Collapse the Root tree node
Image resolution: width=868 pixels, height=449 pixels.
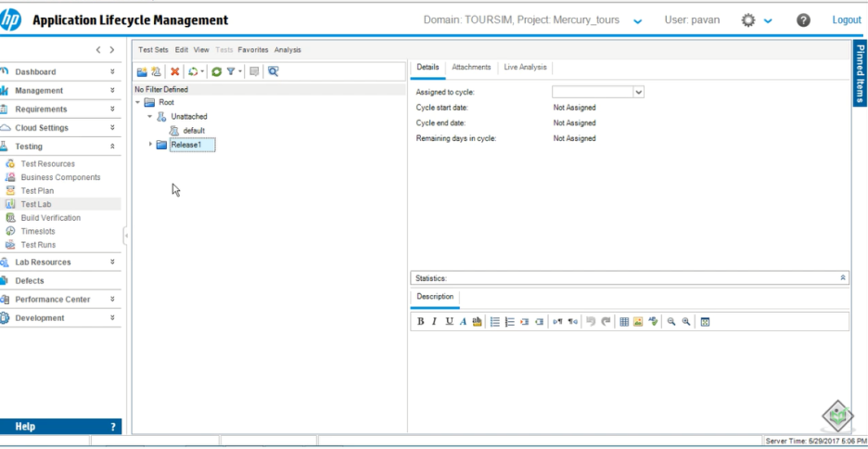(x=137, y=102)
